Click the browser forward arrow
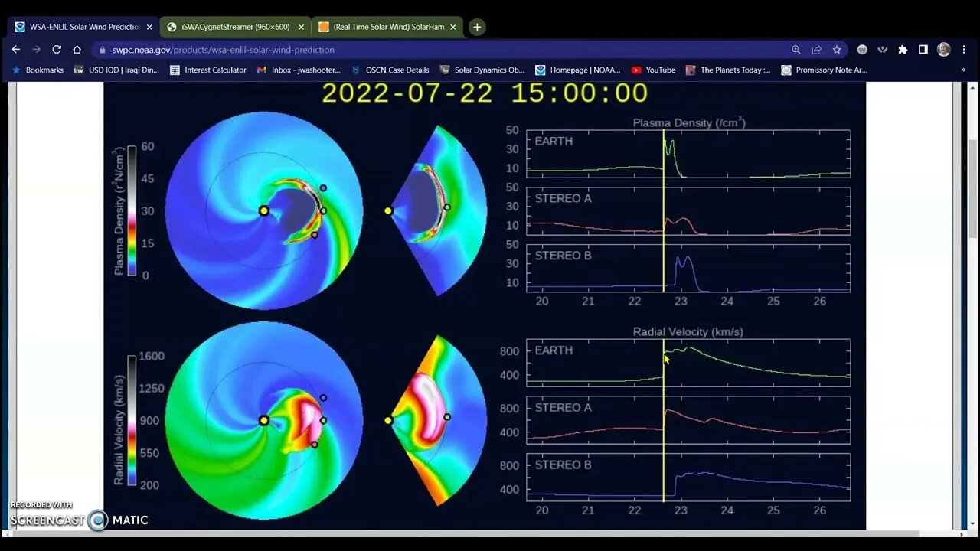This screenshot has width=980, height=551. pos(36,49)
